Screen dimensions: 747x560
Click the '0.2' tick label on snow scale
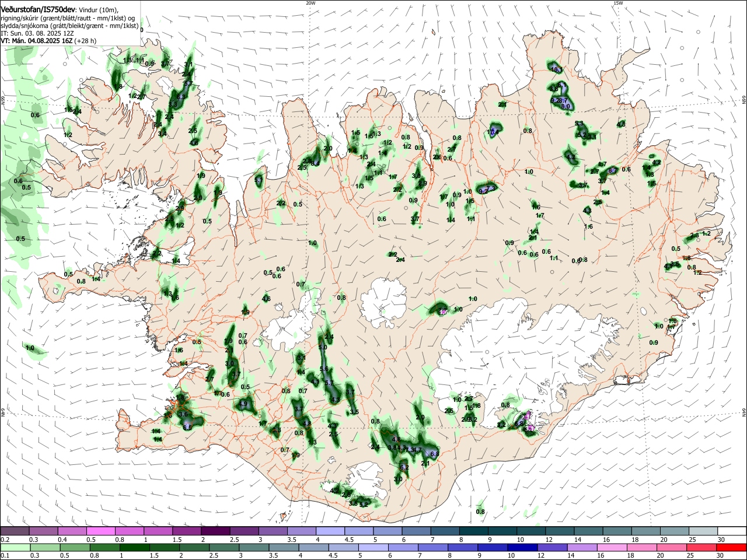[x=5, y=540]
